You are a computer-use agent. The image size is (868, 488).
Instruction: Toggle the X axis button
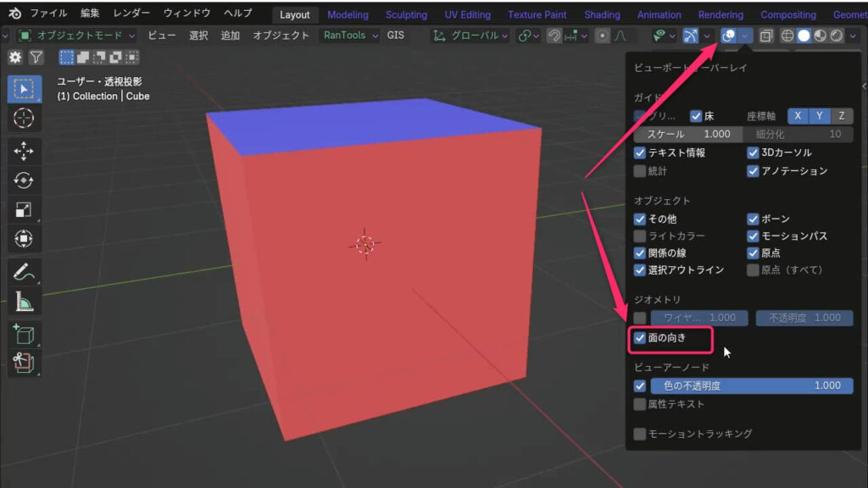coord(798,116)
